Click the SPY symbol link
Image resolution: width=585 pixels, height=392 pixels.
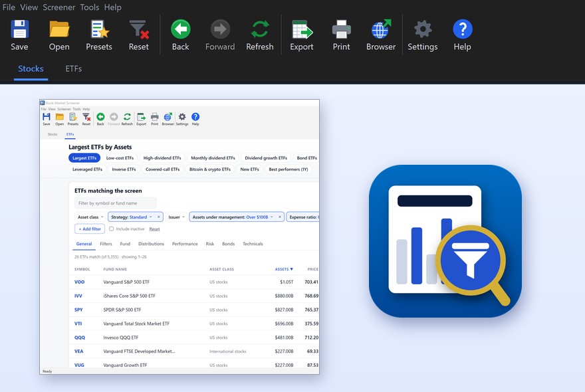(x=78, y=310)
